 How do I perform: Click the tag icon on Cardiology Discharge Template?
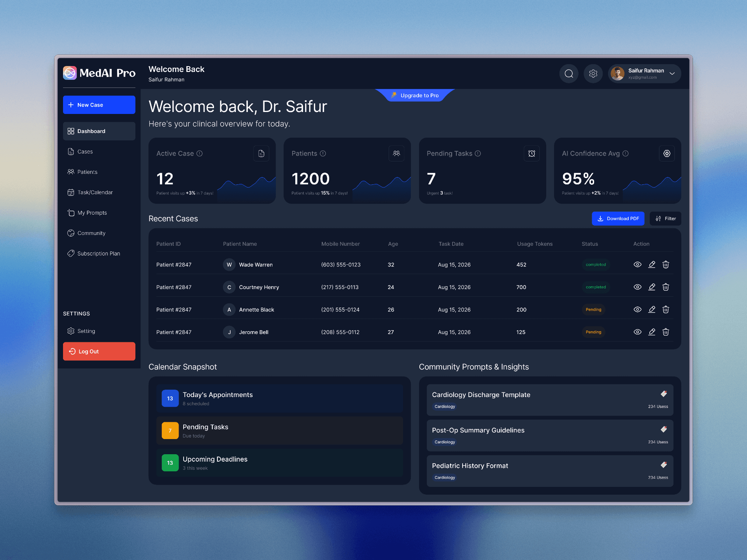(x=664, y=394)
